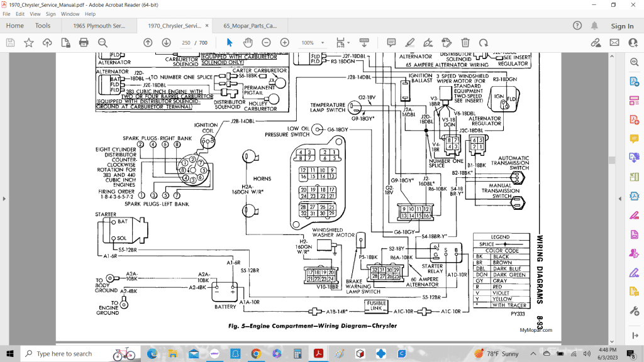Open the notifications bell
Image resolution: width=644 pixels, height=362 pixels.
(x=596, y=26)
